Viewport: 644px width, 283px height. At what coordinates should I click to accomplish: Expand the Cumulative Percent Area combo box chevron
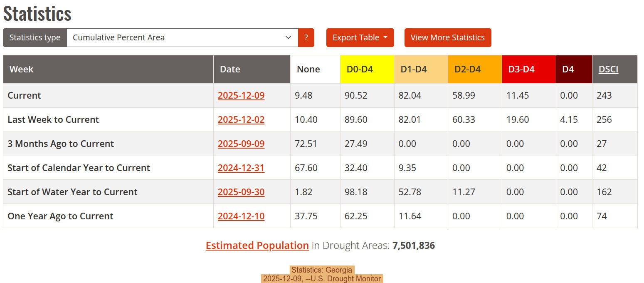click(x=289, y=37)
